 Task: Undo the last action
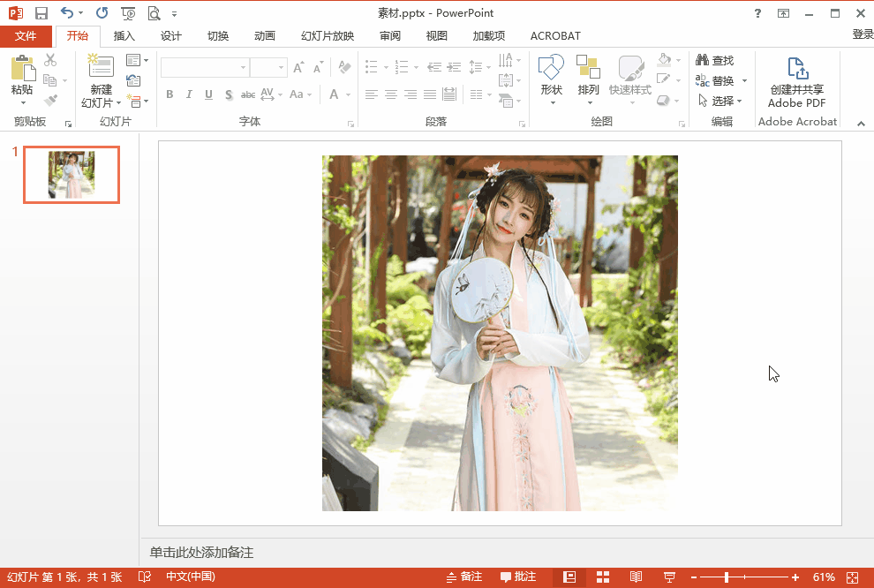pos(67,13)
